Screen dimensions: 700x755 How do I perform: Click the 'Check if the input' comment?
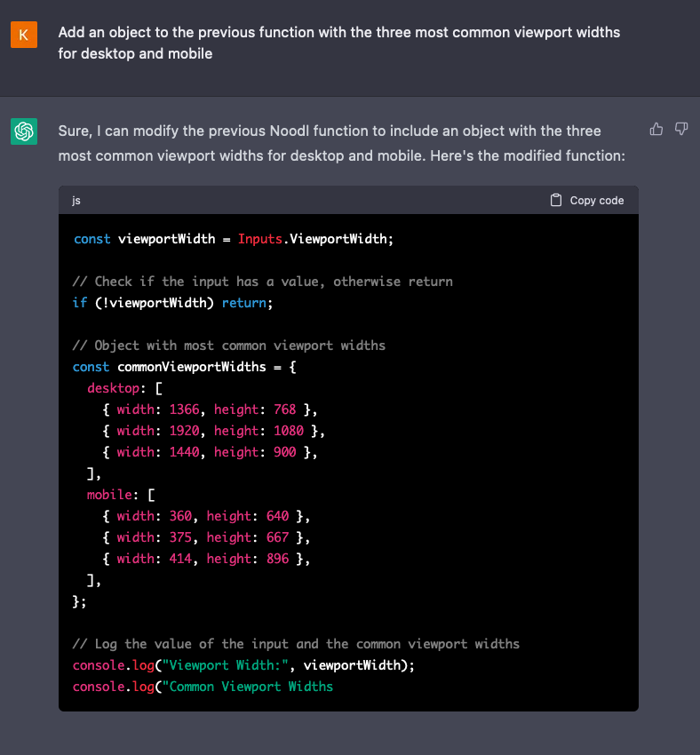click(262, 282)
